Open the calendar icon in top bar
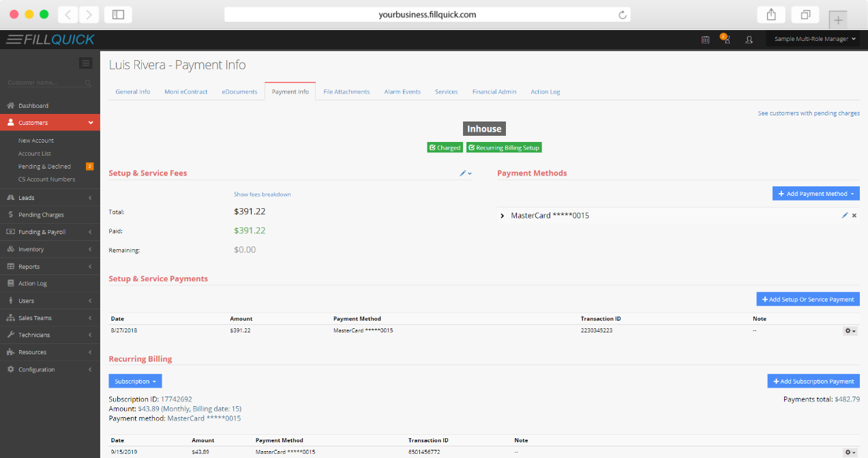 [x=705, y=40]
